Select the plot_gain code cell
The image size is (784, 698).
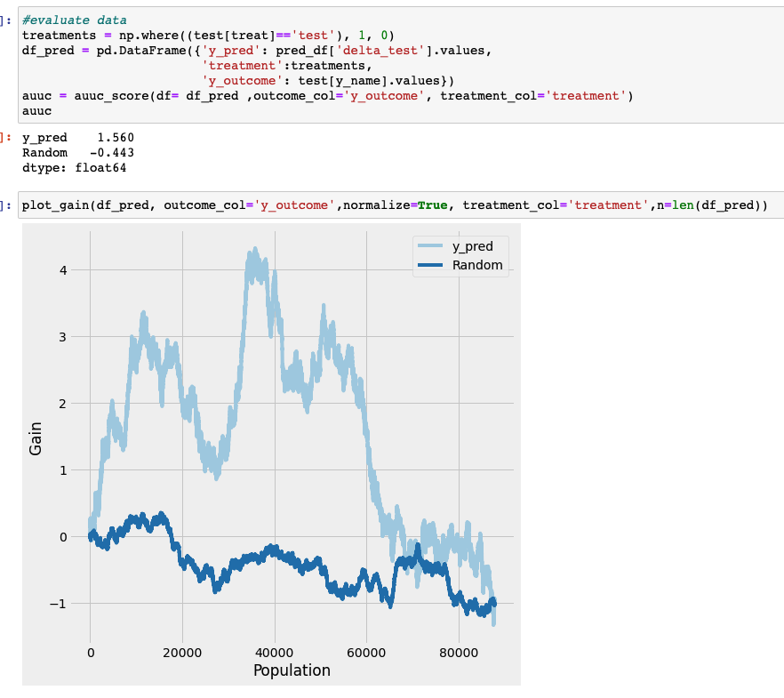267,205
